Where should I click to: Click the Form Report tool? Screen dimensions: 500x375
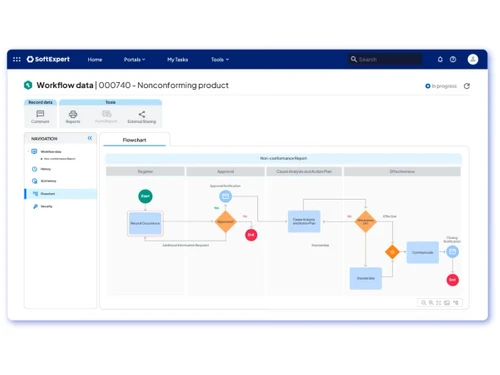pyautogui.click(x=106, y=117)
